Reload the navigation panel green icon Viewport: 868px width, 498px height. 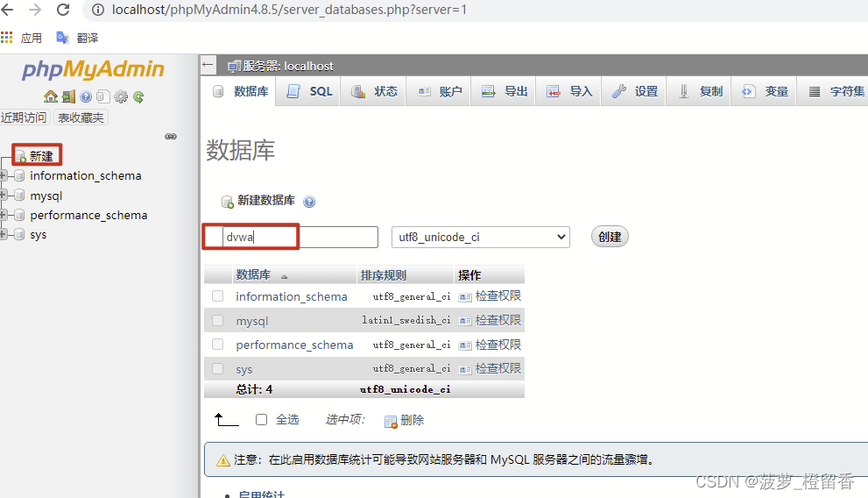[138, 97]
